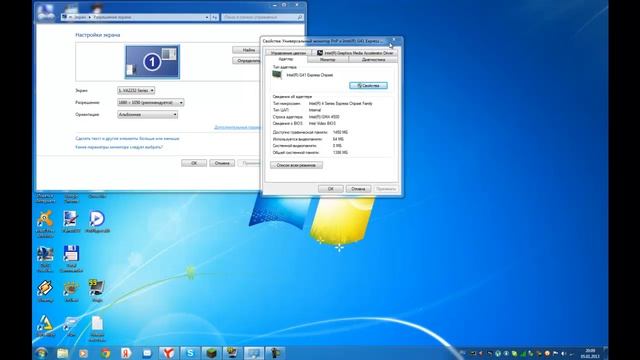Click the taskbar clock showing 20:09
Screen dimensions: 640x360
click(x=590, y=353)
